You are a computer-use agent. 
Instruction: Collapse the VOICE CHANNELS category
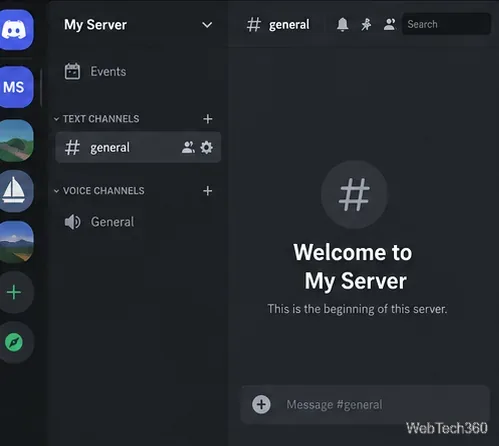pos(99,191)
